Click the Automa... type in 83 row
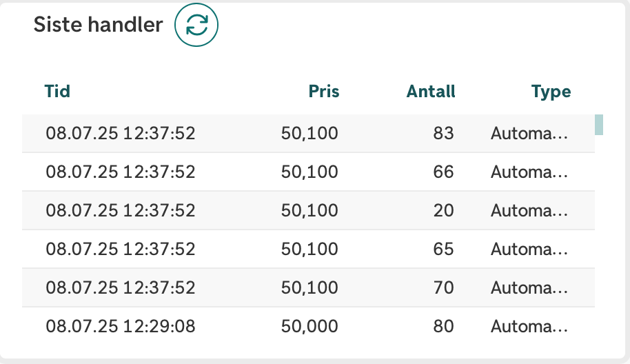The image size is (630, 364). 529,133
